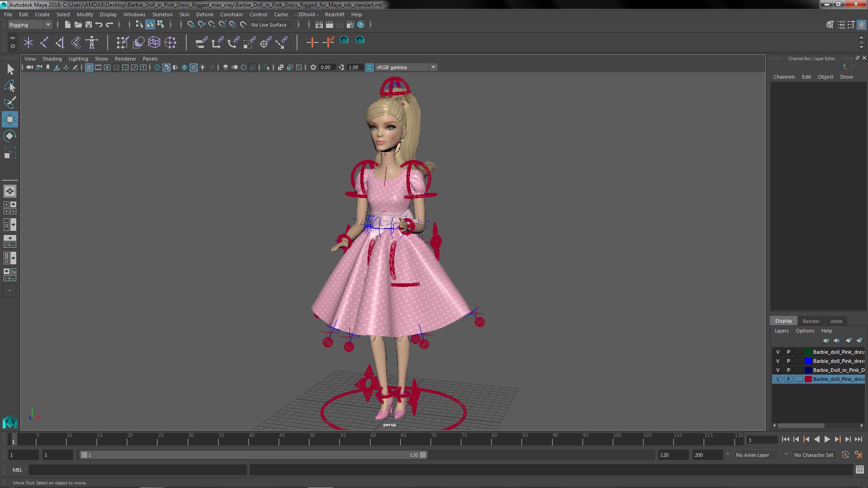Image resolution: width=868 pixels, height=488 pixels.
Task: Play animation forward
Action: point(827,439)
